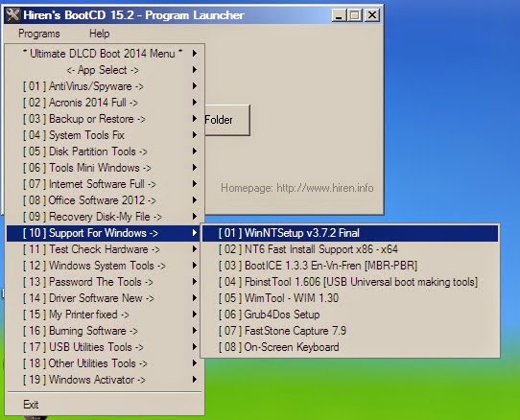Viewport: 520px width, 420px height.
Task: Open Tools Mini Windows category
Action: tap(104, 168)
